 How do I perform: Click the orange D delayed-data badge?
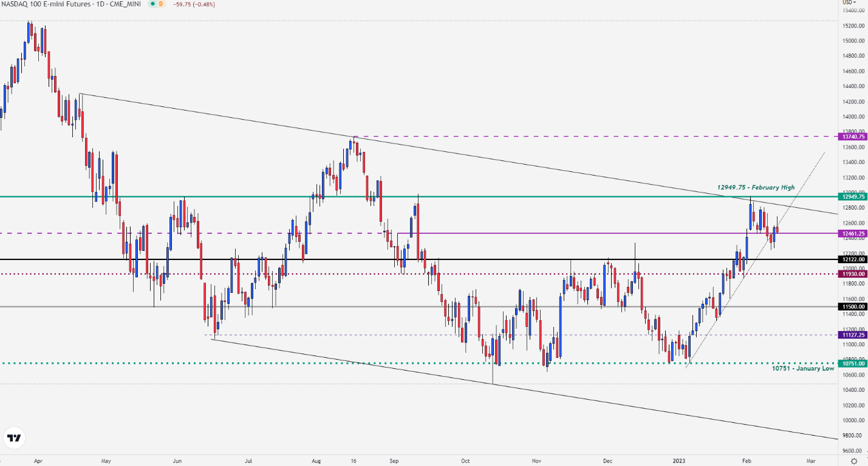coord(160,4)
